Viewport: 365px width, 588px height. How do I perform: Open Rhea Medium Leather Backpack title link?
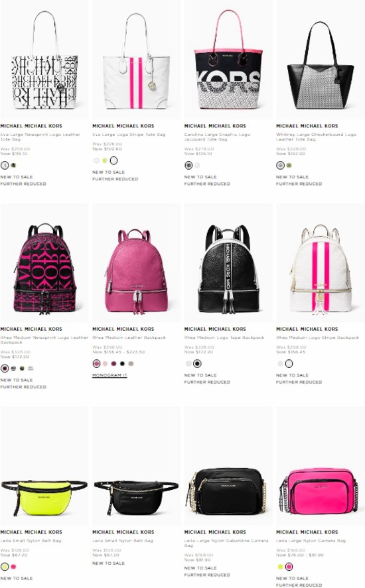[x=129, y=337]
